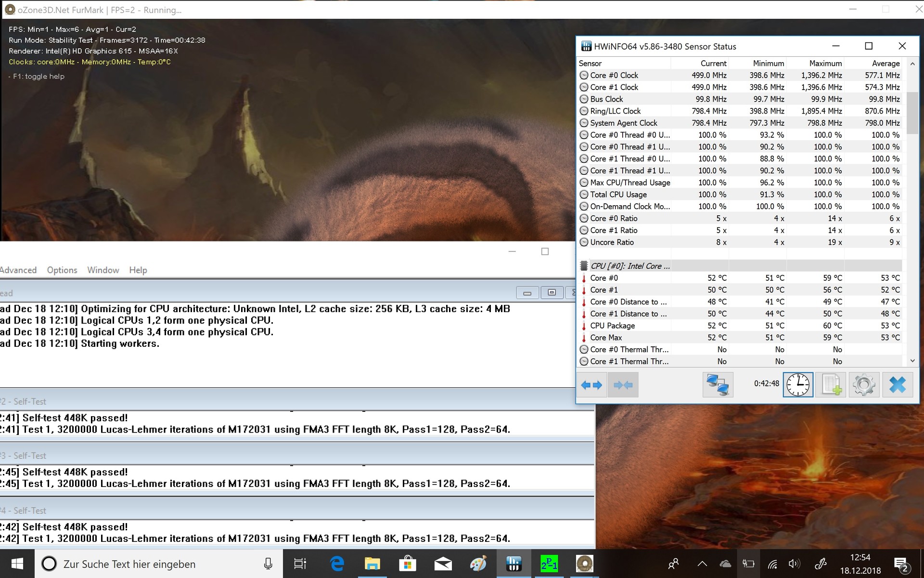
Task: Close sensors with the blue X icon
Action: [897, 385]
